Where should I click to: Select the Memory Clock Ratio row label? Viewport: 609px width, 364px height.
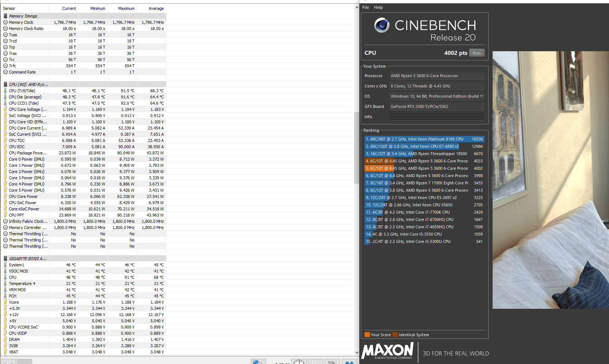pyautogui.click(x=26, y=29)
